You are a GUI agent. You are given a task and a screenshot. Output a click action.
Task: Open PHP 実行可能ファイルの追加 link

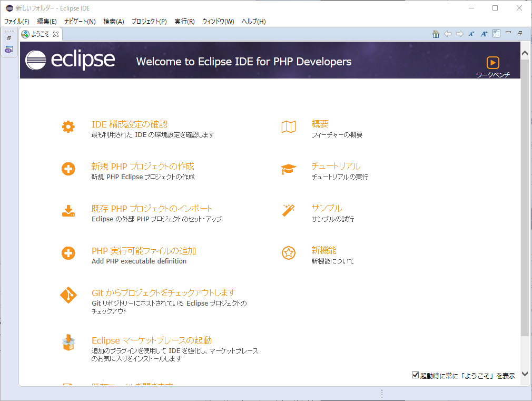pos(144,251)
